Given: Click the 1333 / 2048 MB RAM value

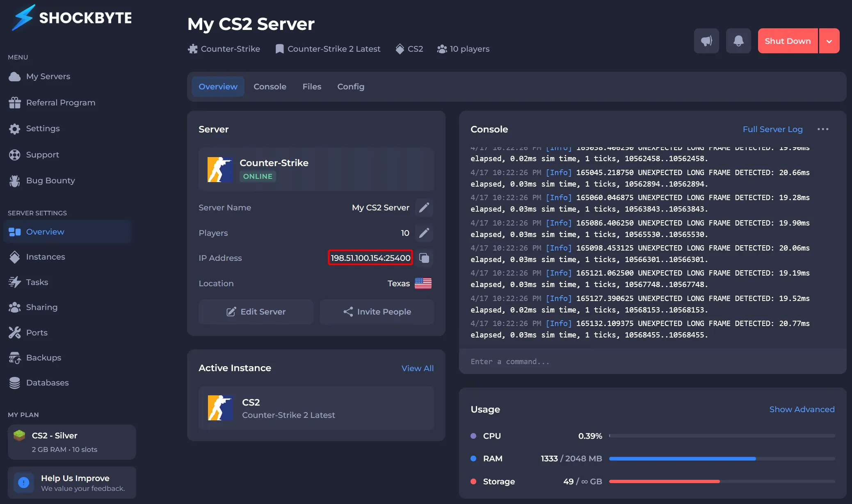Looking at the screenshot, I should point(571,458).
